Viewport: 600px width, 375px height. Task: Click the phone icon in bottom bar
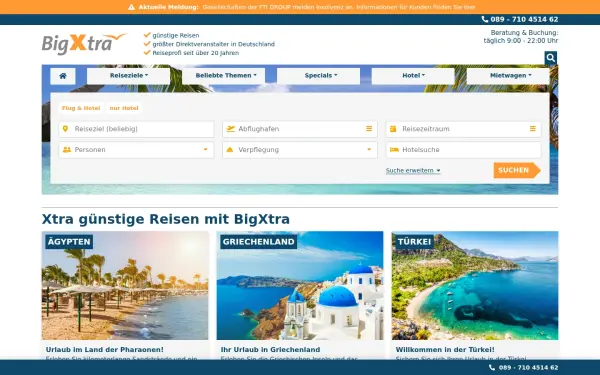pos(492,367)
